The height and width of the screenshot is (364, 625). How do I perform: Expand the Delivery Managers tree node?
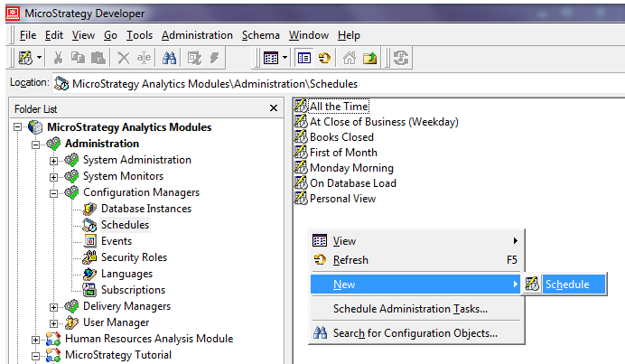point(54,307)
